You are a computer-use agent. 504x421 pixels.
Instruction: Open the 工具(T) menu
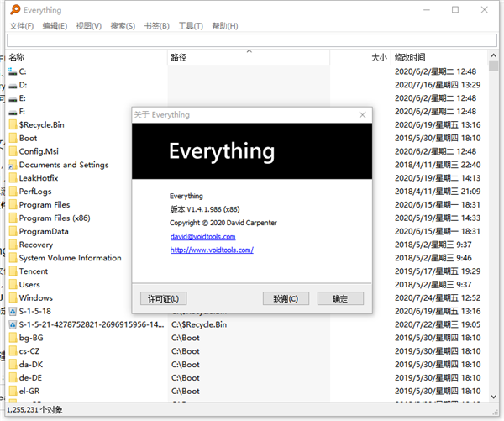(191, 26)
